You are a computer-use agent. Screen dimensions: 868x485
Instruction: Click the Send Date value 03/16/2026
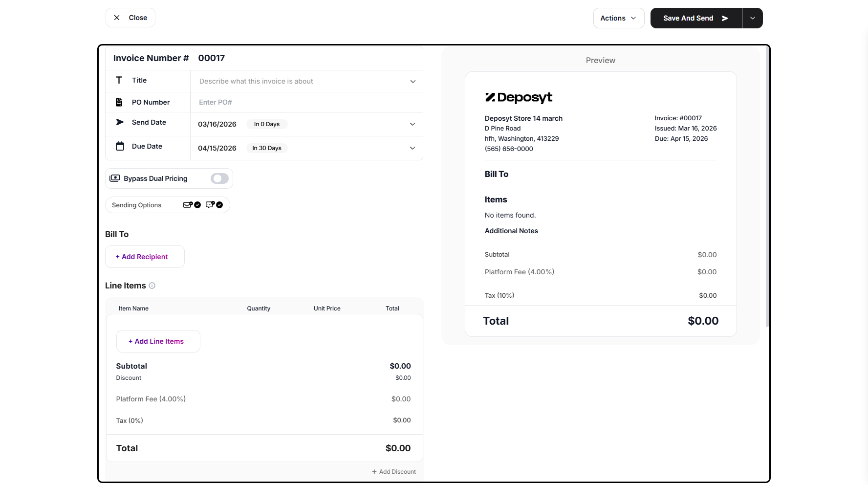coord(217,124)
